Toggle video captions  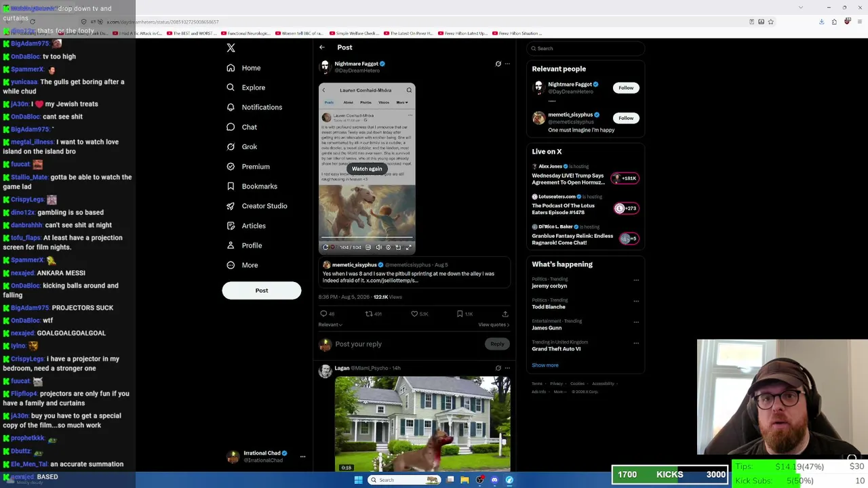pyautogui.click(x=368, y=247)
